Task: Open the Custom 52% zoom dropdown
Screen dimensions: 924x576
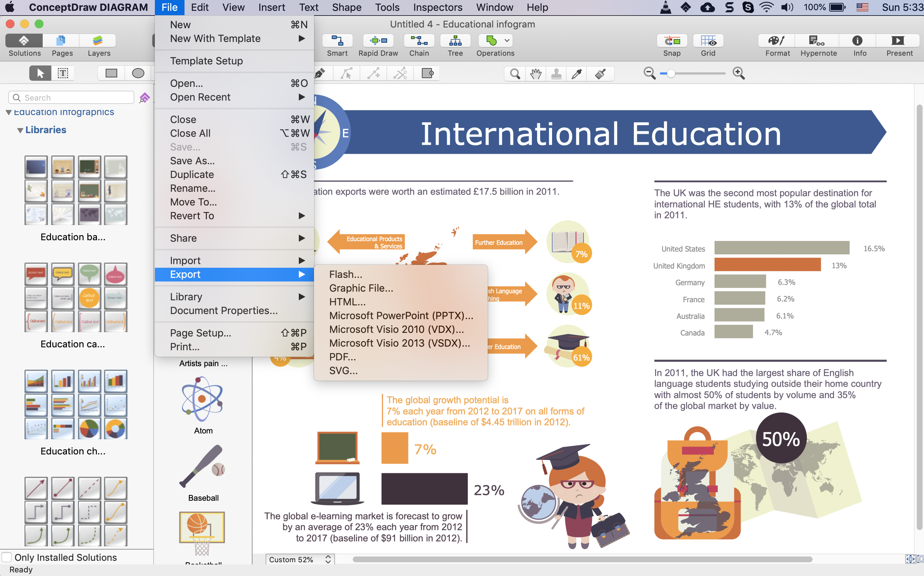Action: (300, 559)
